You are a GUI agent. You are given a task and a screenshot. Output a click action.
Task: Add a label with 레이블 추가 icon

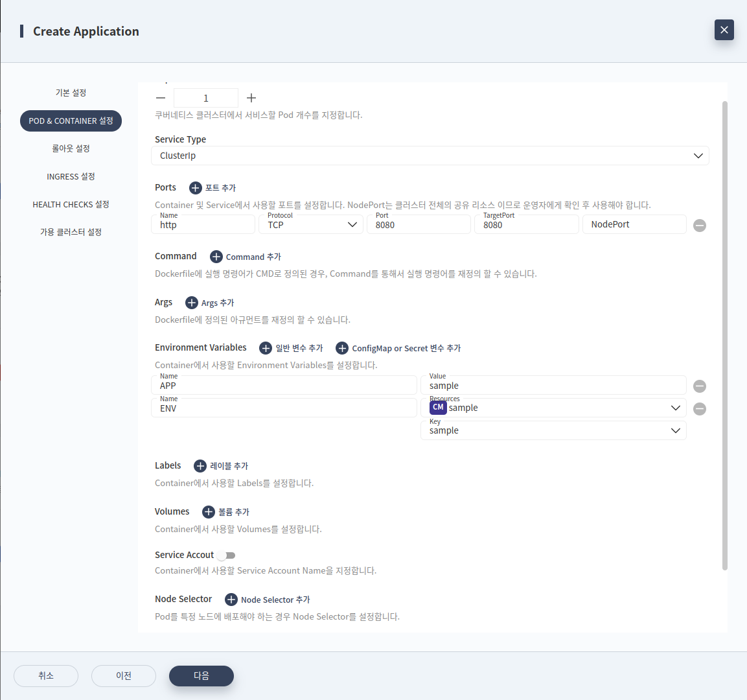click(x=200, y=466)
